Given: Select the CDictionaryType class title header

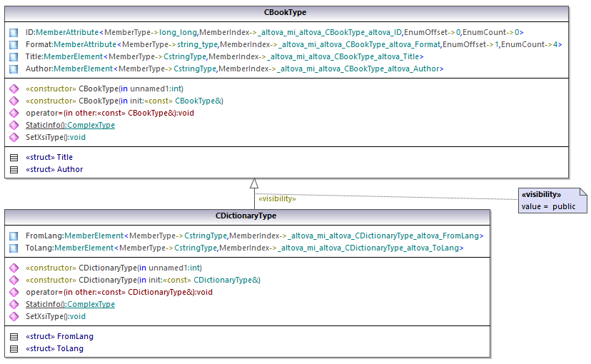Looking at the screenshot, I should point(246,216).
